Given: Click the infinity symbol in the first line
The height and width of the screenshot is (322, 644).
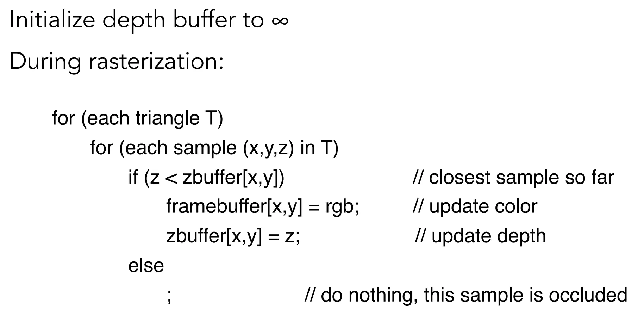Looking at the screenshot, I should (280, 21).
